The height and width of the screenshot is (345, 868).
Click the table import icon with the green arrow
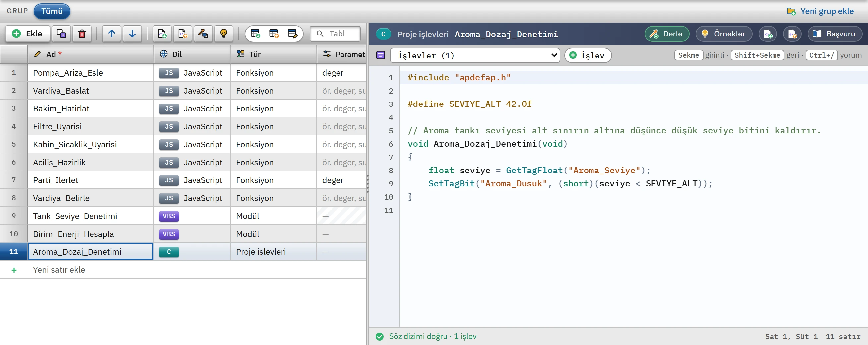pyautogui.click(x=255, y=34)
